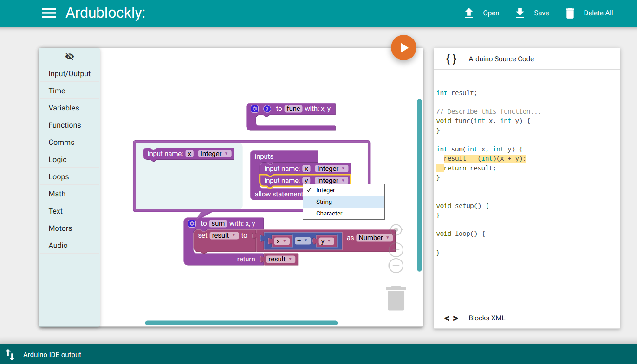The height and width of the screenshot is (364, 637).
Task: Open the Loops category
Action: tap(70, 177)
